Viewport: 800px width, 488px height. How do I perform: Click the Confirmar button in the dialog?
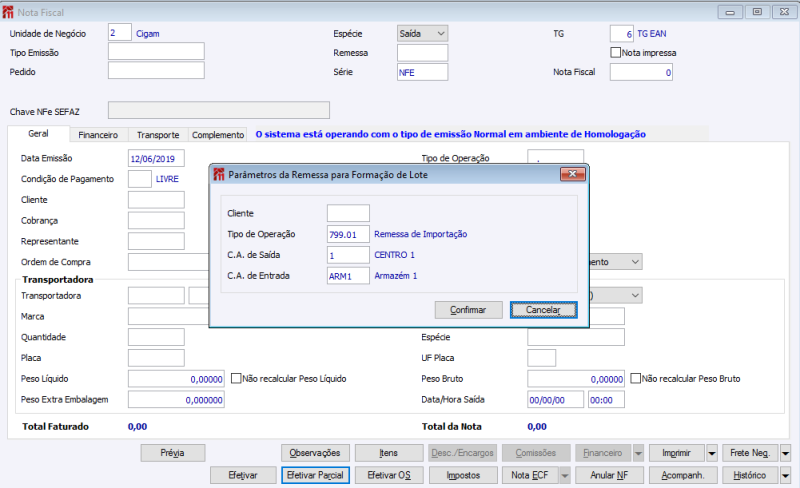(468, 310)
